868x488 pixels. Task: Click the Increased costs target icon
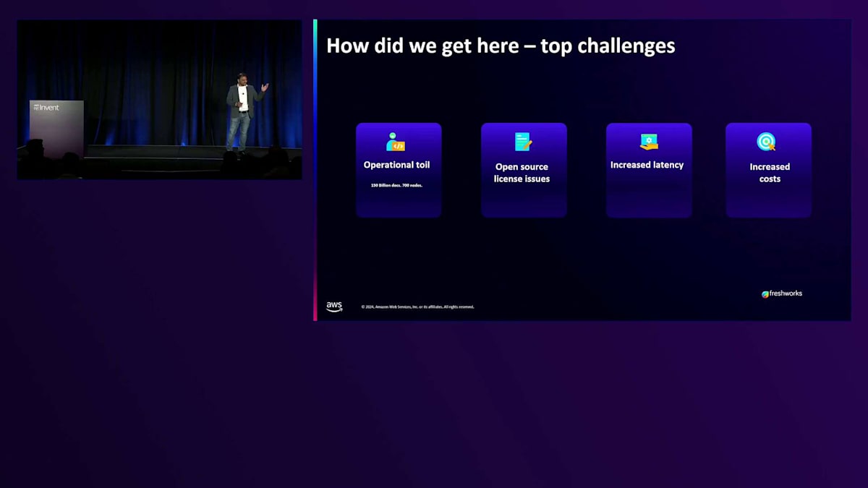point(766,142)
